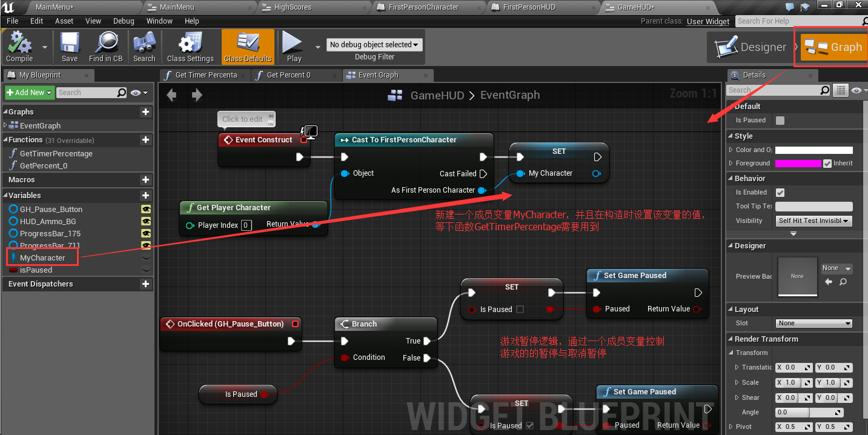
Task: Open the Window menu
Action: pos(159,21)
